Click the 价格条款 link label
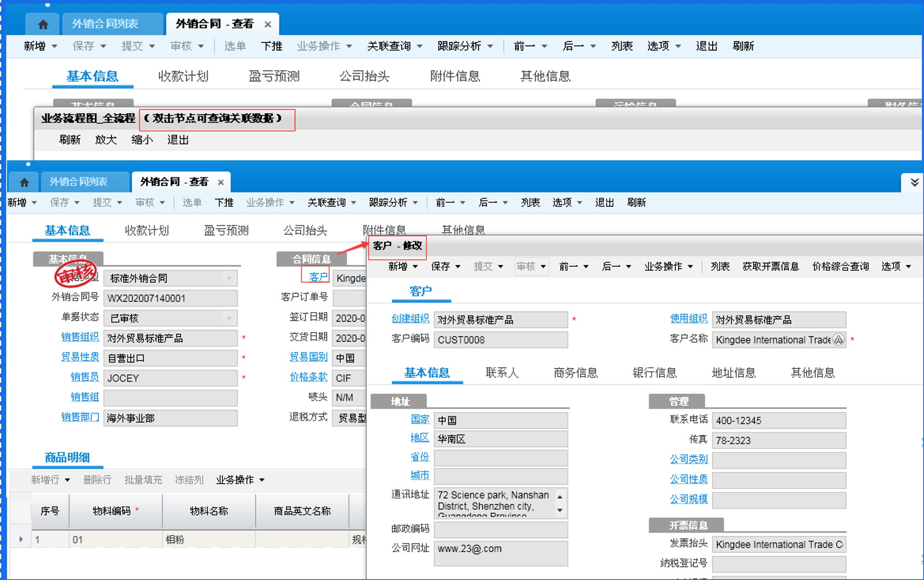The height and width of the screenshot is (580, 924). tap(308, 377)
